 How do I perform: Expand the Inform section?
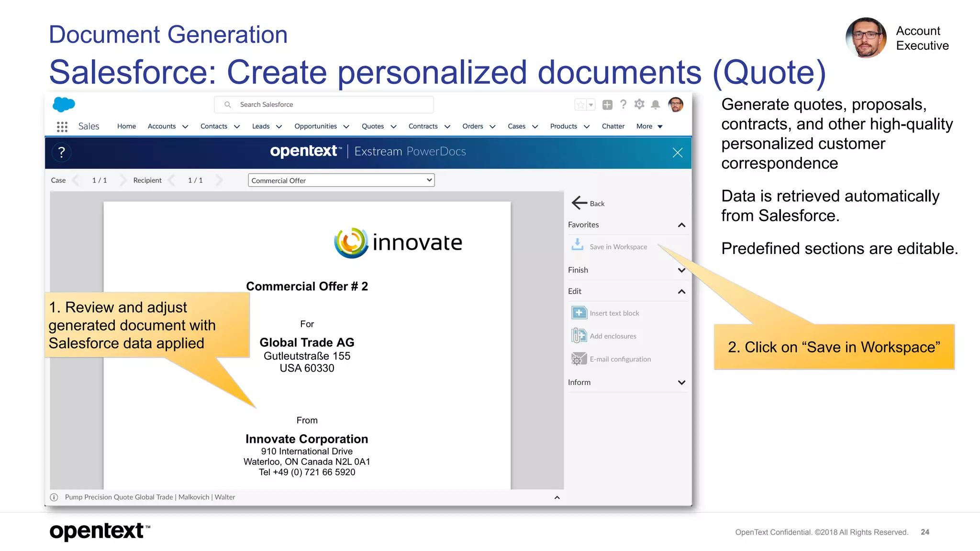[681, 383]
